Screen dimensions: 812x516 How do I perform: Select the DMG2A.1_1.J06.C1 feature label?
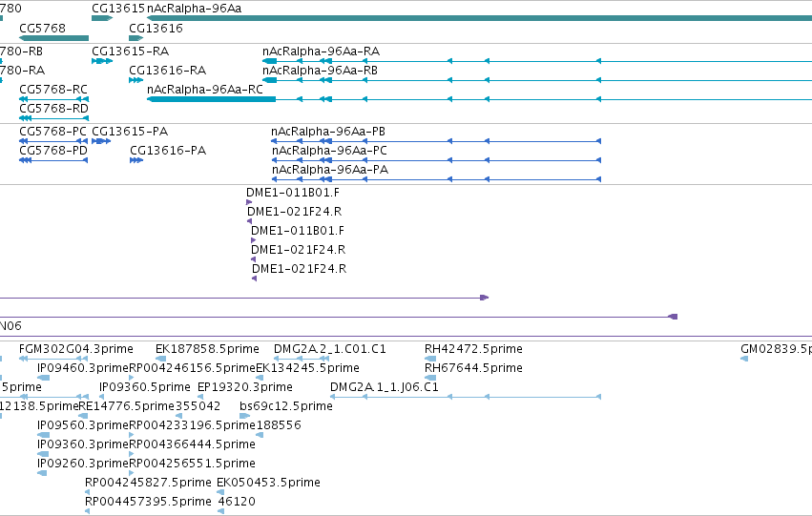[x=385, y=387]
